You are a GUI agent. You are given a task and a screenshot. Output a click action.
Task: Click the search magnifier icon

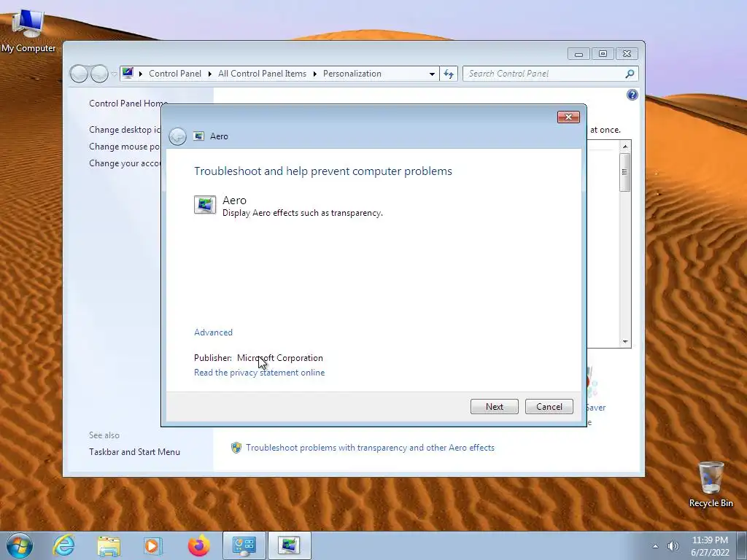[630, 74]
